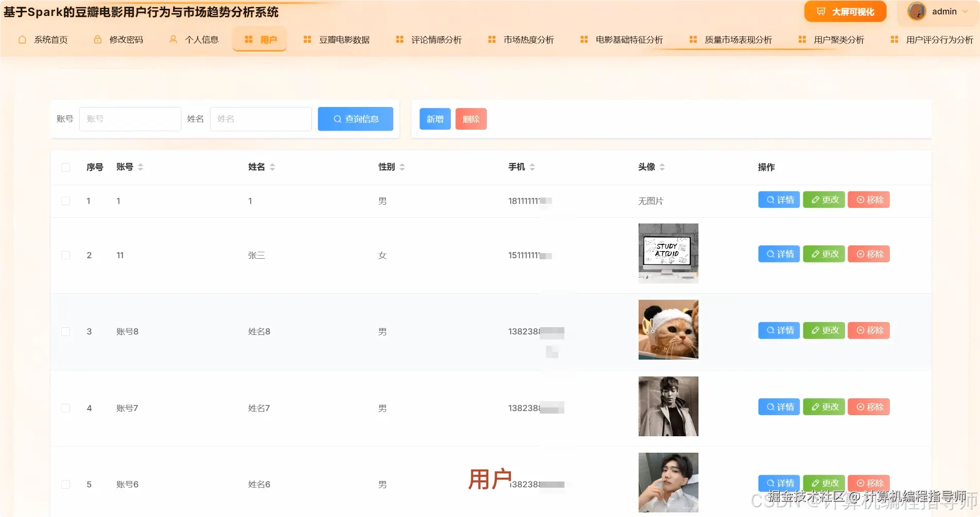Click the avatar thumbnail for 姓名7
This screenshot has width=980, height=517.
click(668, 406)
